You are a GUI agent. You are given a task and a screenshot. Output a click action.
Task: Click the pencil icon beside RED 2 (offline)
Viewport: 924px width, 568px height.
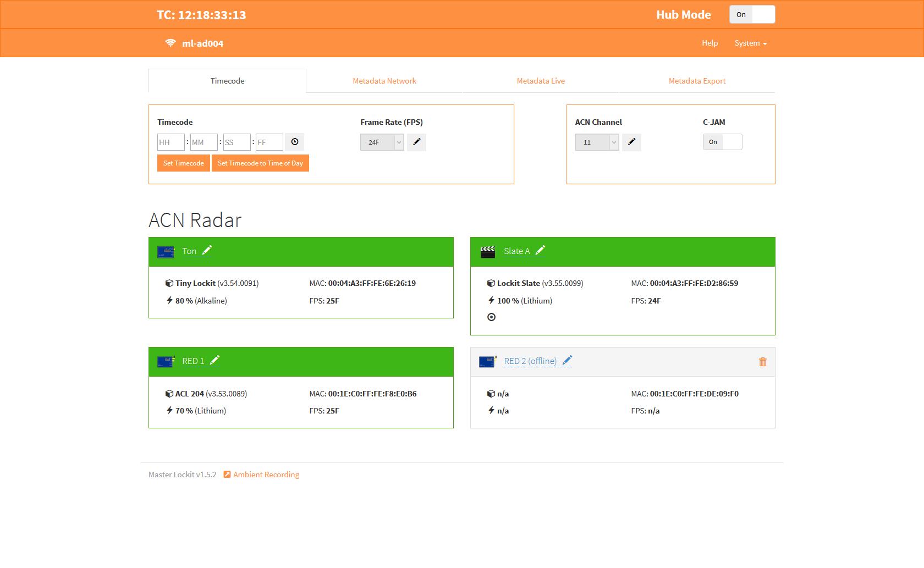[567, 361]
